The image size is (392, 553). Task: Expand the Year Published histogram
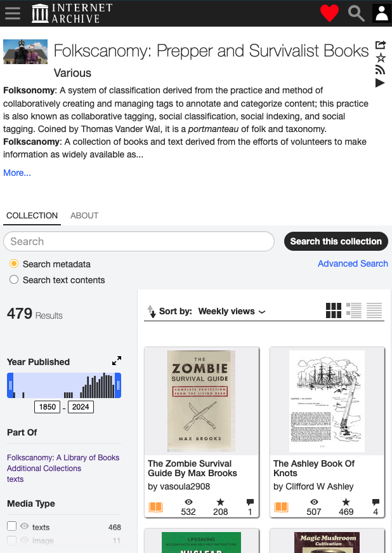[117, 361]
